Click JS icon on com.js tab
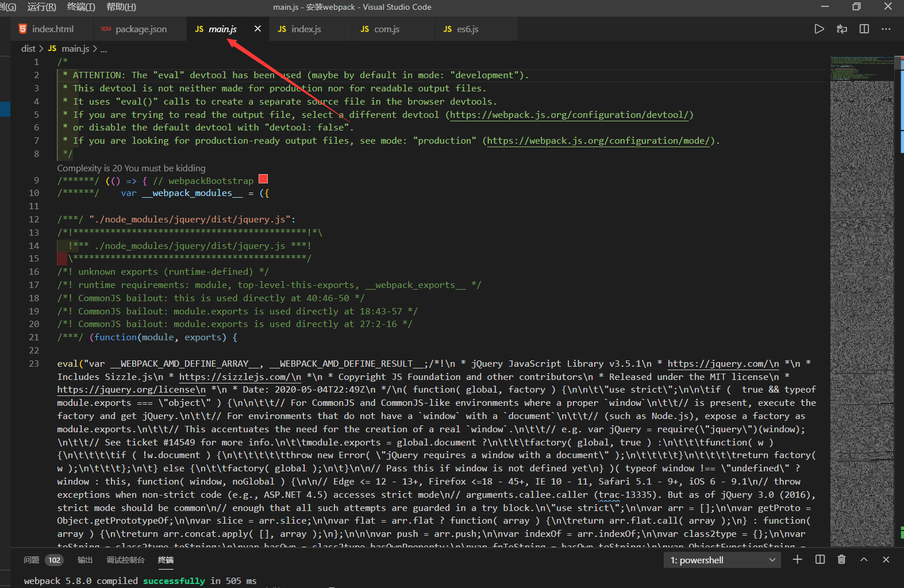This screenshot has width=904, height=588. click(x=365, y=29)
